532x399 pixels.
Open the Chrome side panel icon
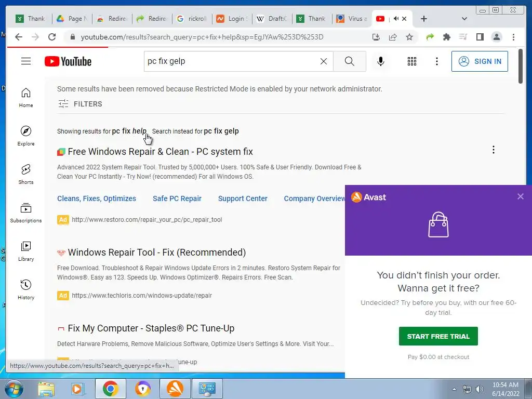(x=480, y=37)
